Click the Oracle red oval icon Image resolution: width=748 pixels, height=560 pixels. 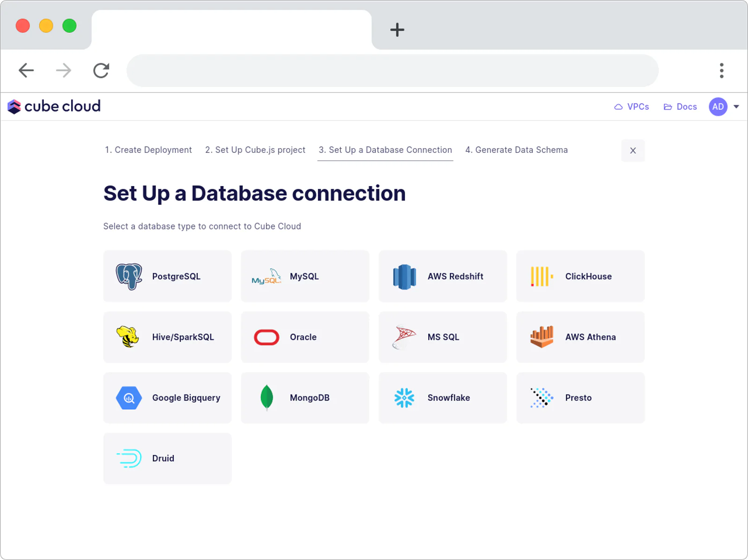pyautogui.click(x=266, y=337)
